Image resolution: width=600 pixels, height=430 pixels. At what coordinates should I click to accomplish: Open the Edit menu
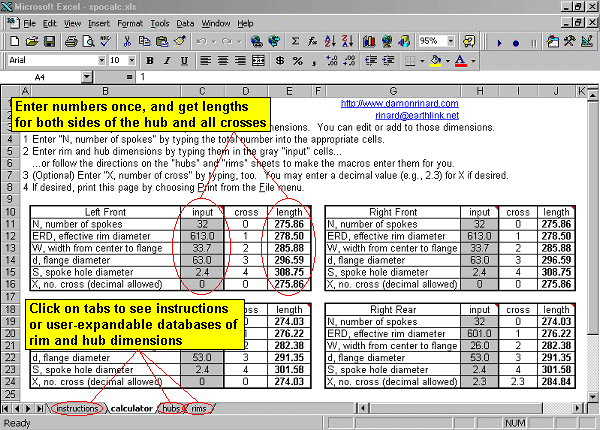[49, 23]
